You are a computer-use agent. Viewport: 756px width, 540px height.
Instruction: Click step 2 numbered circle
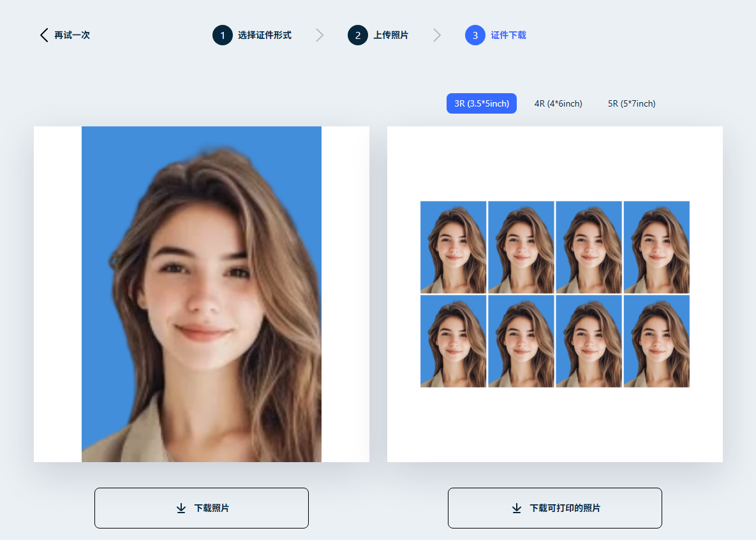tap(358, 35)
